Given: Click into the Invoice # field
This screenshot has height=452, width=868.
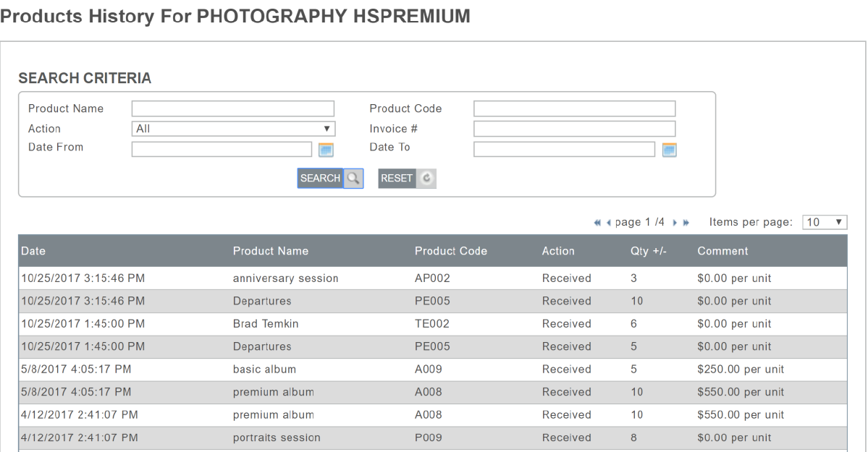Looking at the screenshot, I should click(574, 129).
